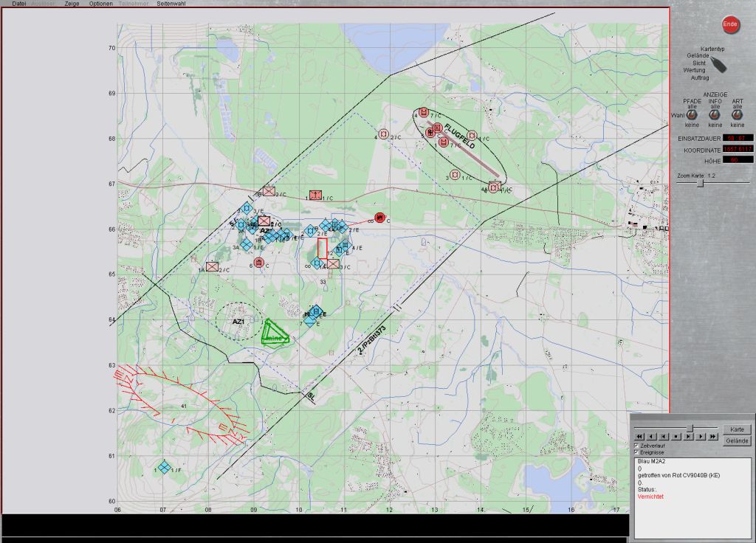The height and width of the screenshot is (543, 756).
Task: Click the Zoom Karte slider handle
Action: tap(700, 184)
